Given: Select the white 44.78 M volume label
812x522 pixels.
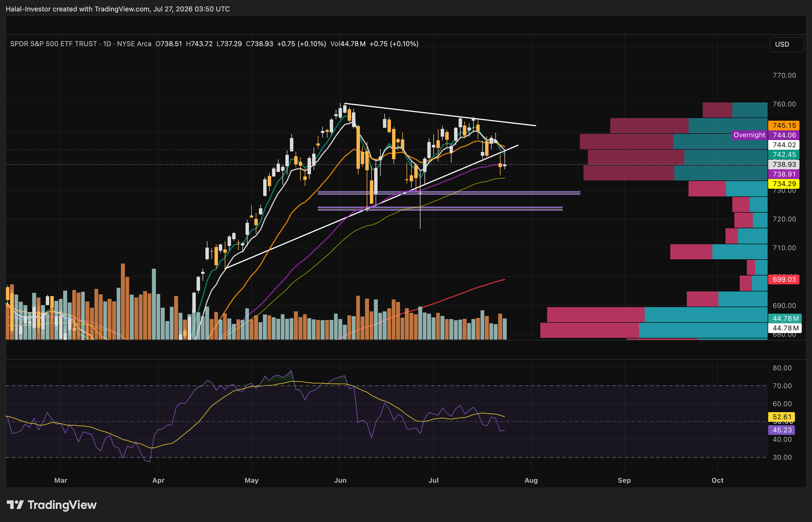Looking at the screenshot, I should click(x=785, y=328).
